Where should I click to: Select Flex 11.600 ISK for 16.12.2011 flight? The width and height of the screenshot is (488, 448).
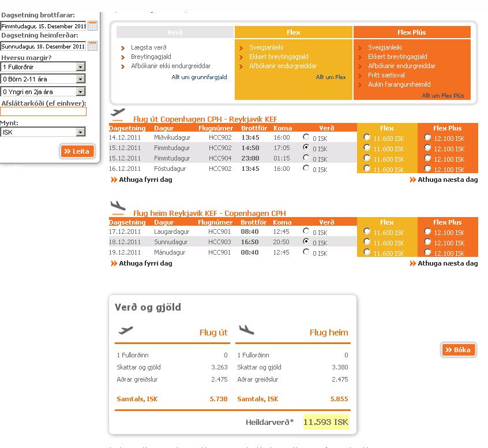367,168
